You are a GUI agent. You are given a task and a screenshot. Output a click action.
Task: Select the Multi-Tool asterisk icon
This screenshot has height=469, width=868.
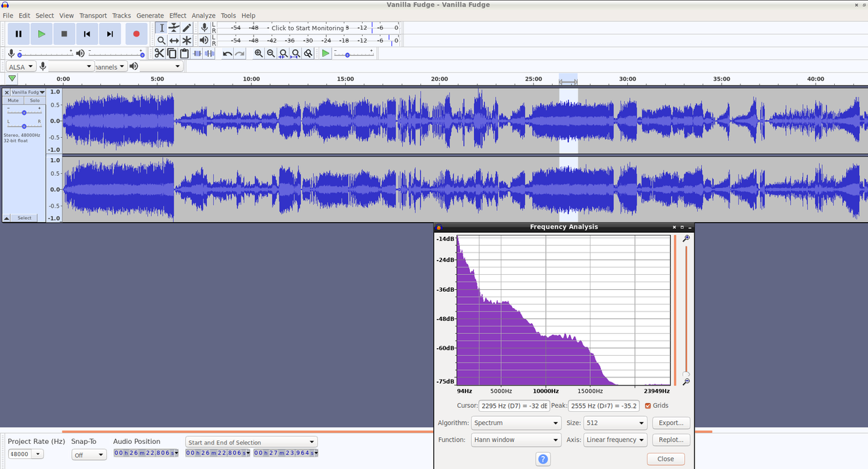click(x=186, y=41)
